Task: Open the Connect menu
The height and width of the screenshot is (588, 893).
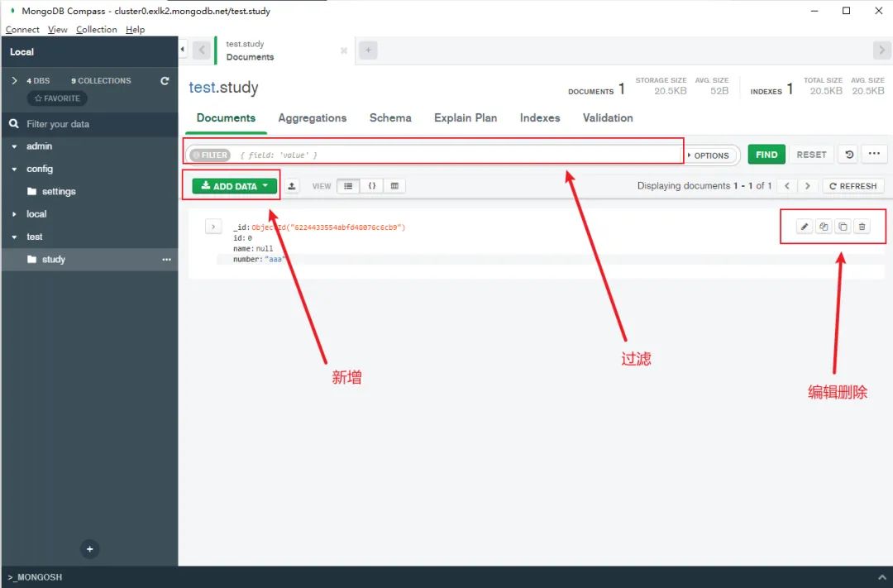Action: click(x=22, y=30)
